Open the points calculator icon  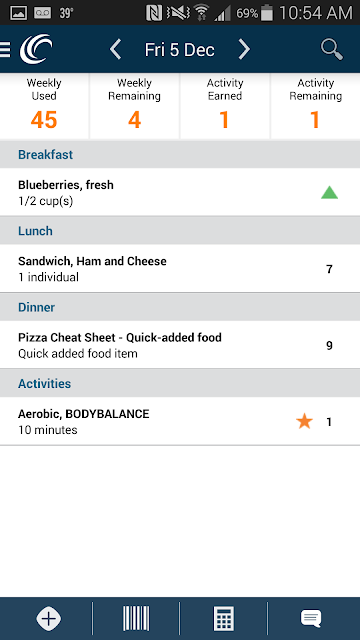pyautogui.click(x=224, y=618)
